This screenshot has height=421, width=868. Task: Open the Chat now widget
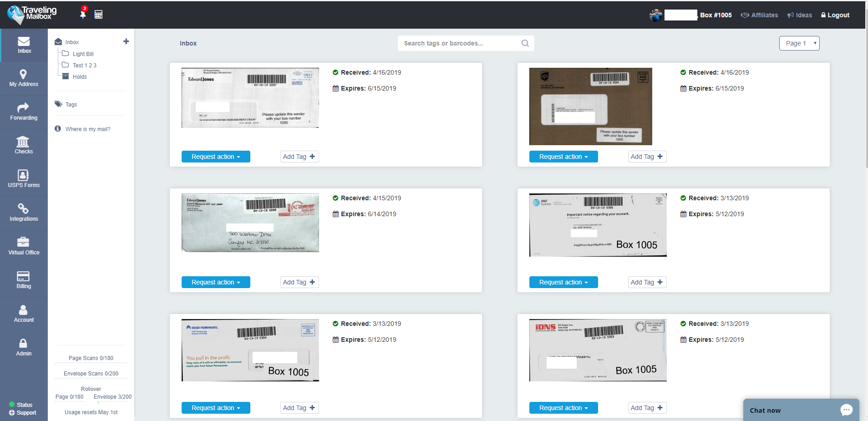click(801, 410)
